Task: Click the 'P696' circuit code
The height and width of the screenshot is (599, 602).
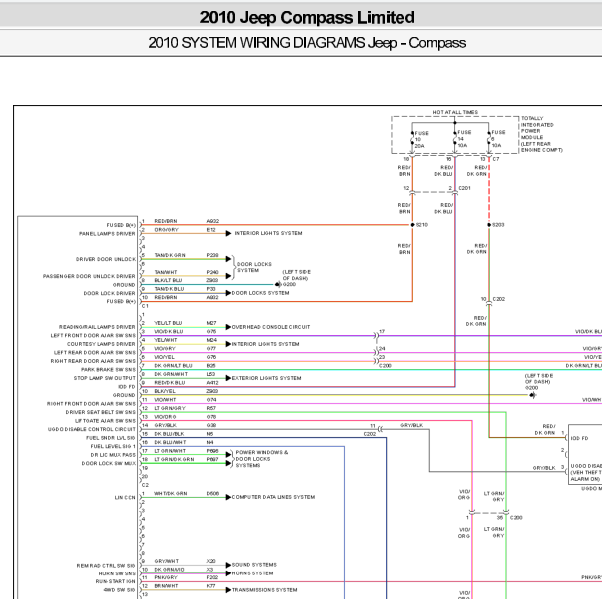Action: [x=212, y=451]
